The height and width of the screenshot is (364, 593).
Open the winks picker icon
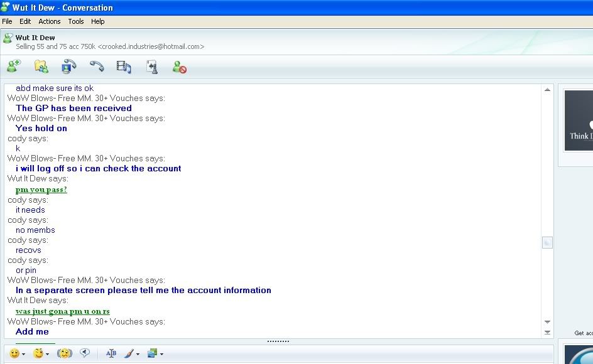click(38, 353)
